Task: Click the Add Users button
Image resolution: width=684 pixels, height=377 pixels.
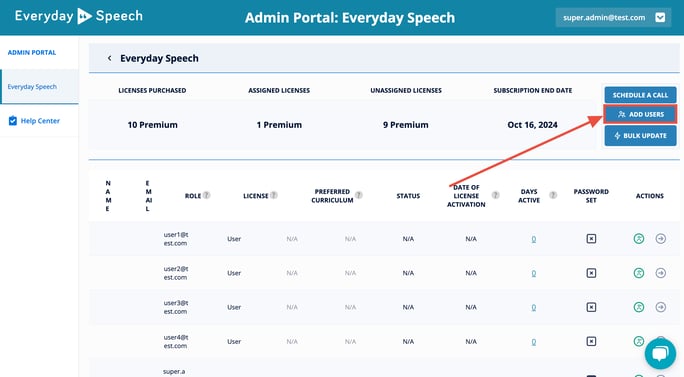Action: tap(640, 114)
